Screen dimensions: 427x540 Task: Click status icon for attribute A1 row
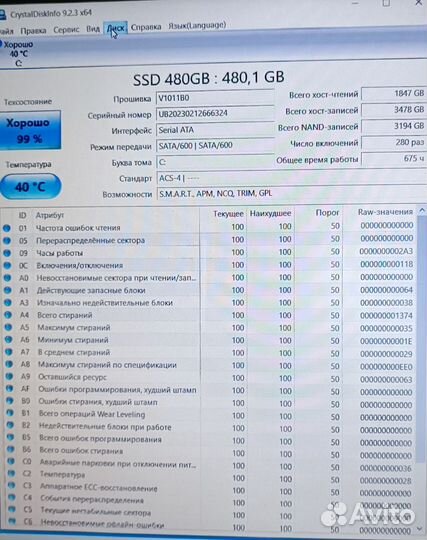click(8, 290)
